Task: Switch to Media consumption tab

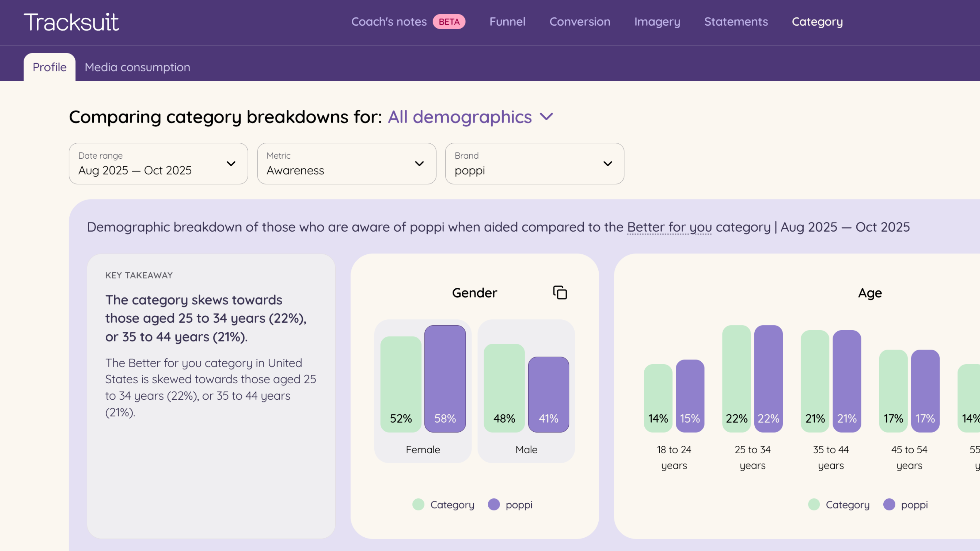Action: pos(137,67)
